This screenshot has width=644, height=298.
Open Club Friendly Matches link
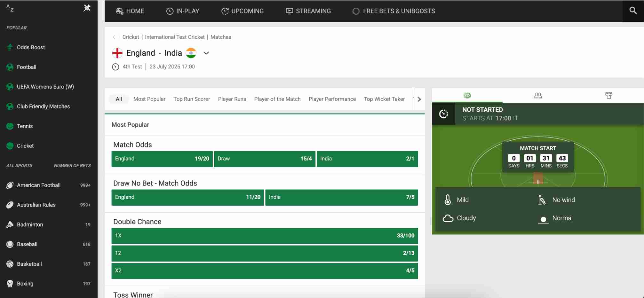click(43, 106)
